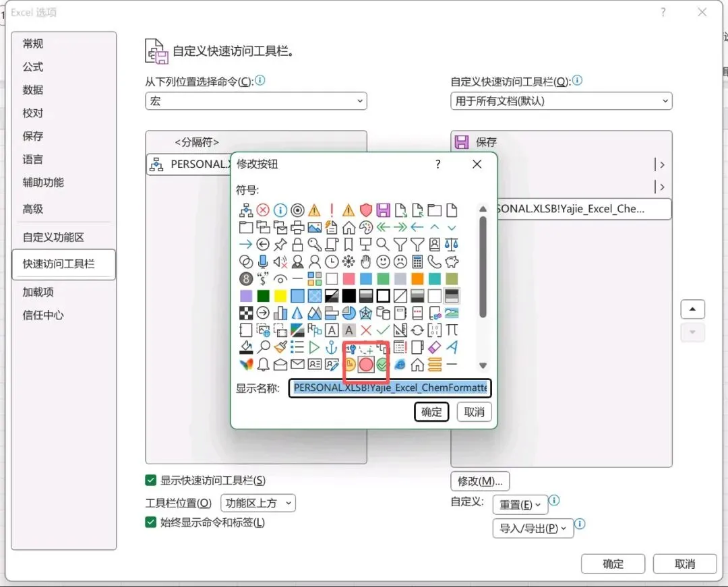
Task: Choose the paintbrush symbol
Action: point(280,347)
